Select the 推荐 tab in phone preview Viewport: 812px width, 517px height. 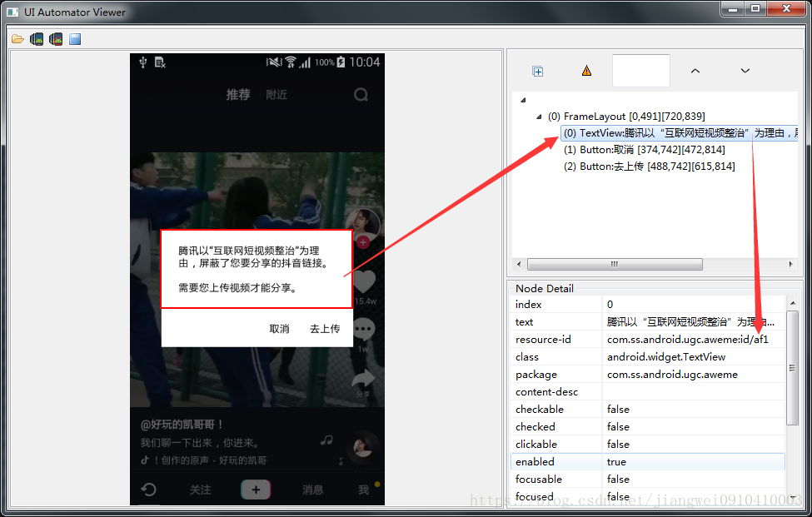(238, 94)
